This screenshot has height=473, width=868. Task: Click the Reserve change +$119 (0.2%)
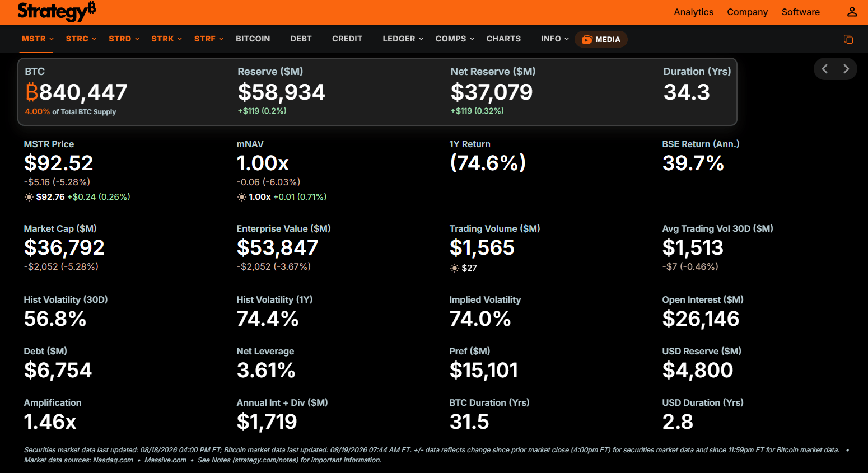pyautogui.click(x=262, y=111)
